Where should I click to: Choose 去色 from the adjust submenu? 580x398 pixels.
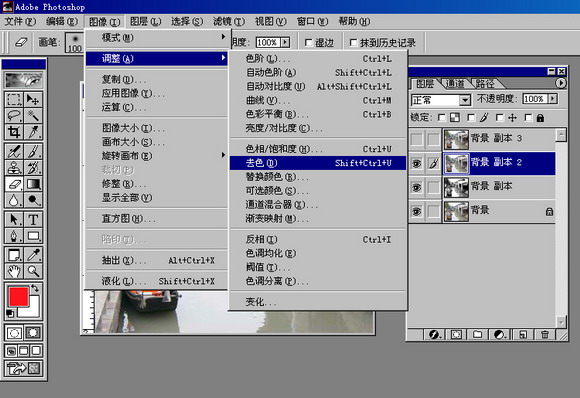click(x=318, y=163)
